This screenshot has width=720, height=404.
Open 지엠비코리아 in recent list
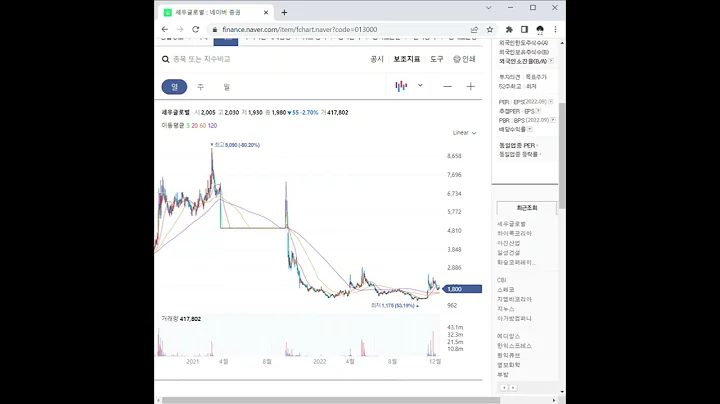(514, 299)
